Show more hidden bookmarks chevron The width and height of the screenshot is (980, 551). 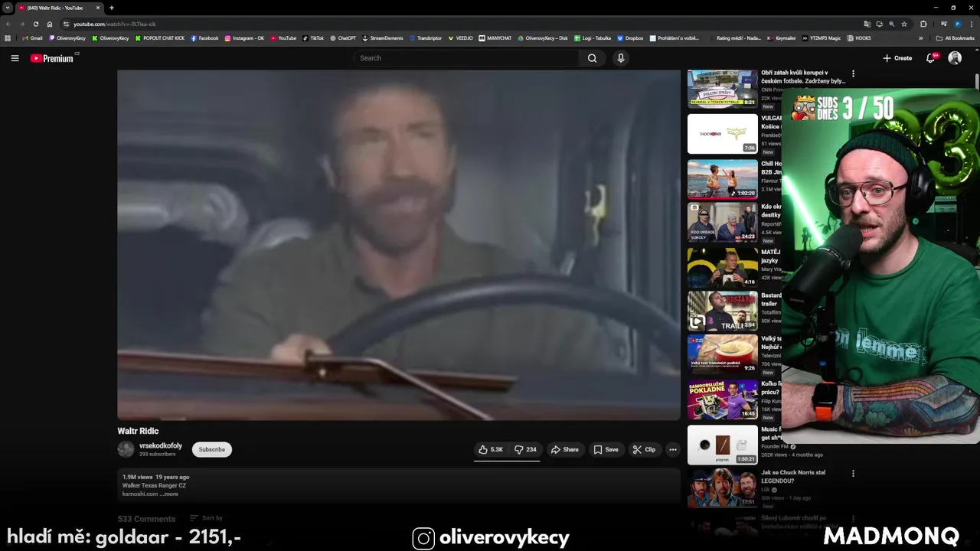click(x=921, y=37)
